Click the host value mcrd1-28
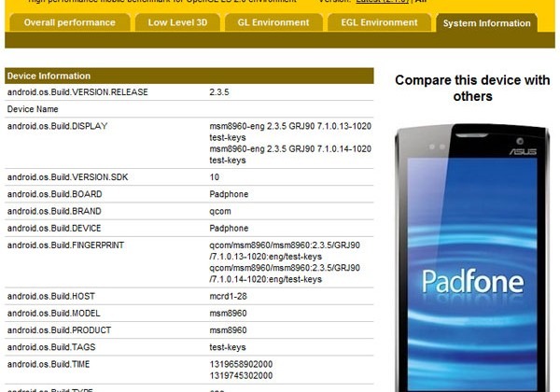Image resolution: width=560 pixels, height=392 pixels. pos(228,296)
